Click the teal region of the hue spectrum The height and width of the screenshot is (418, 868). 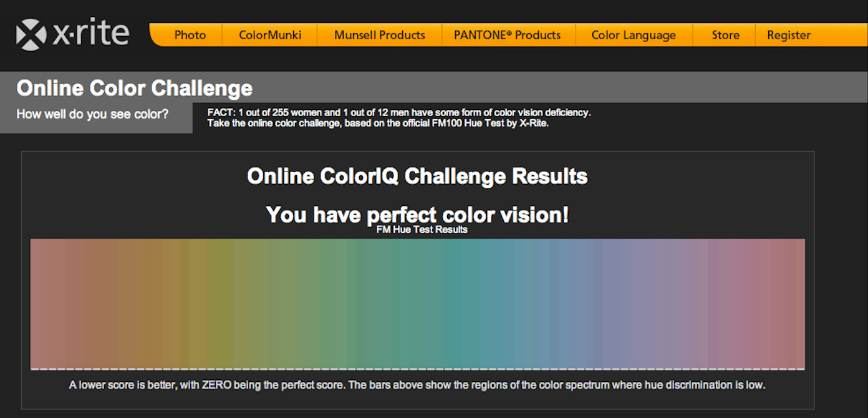pyautogui.click(x=458, y=303)
